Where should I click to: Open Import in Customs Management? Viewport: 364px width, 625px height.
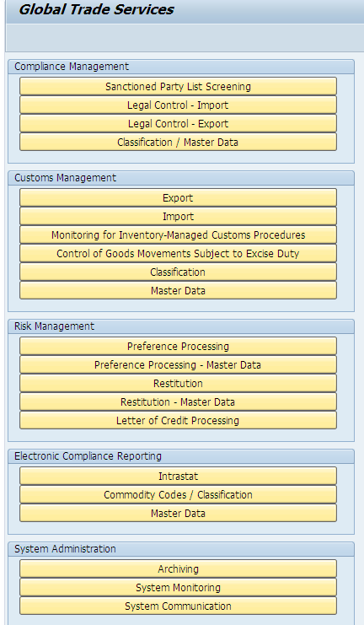click(178, 217)
